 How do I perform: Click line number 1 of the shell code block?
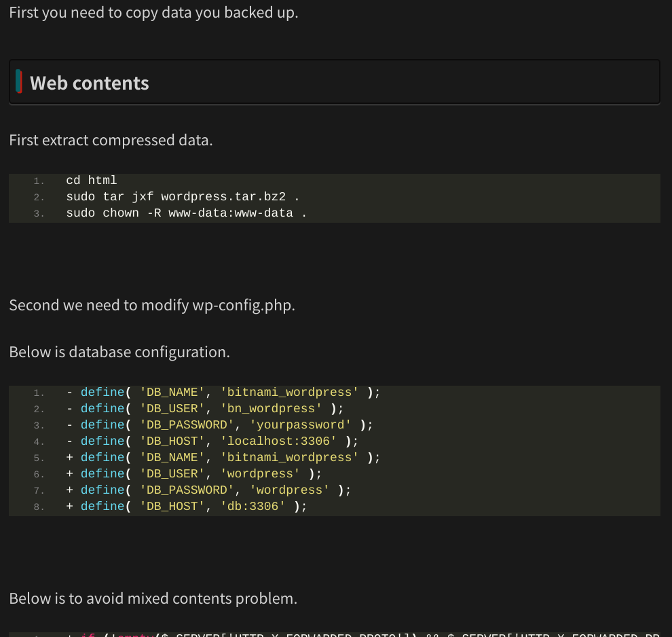coord(39,181)
